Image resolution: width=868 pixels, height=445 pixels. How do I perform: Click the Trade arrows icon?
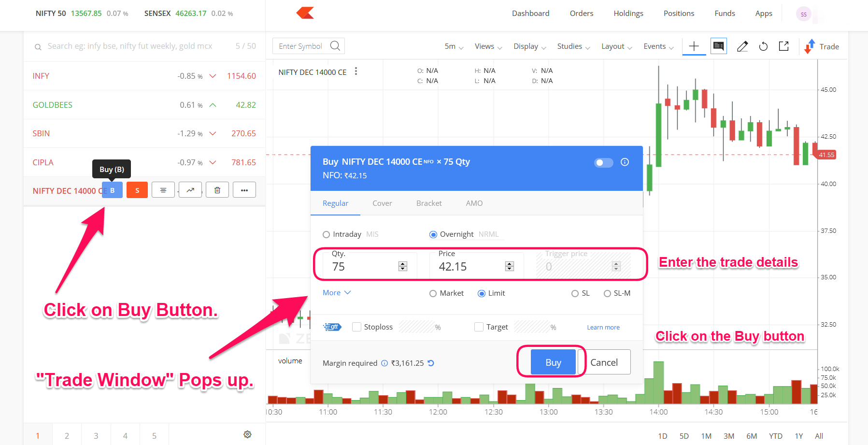(x=809, y=46)
